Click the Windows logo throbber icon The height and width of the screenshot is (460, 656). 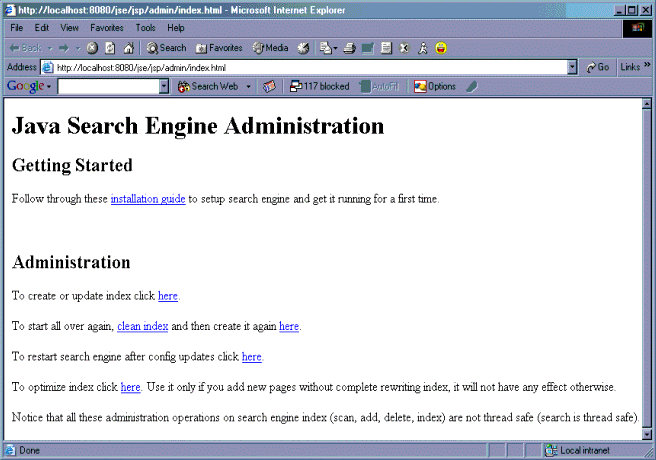click(x=638, y=28)
